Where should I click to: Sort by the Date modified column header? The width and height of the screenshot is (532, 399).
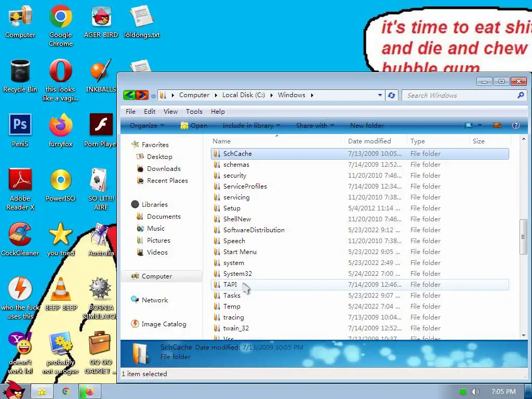(x=376, y=141)
